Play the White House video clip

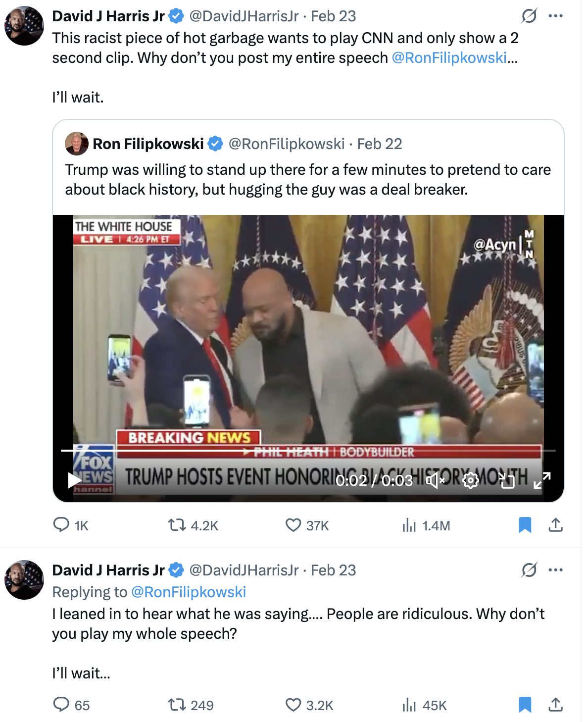coord(74,480)
